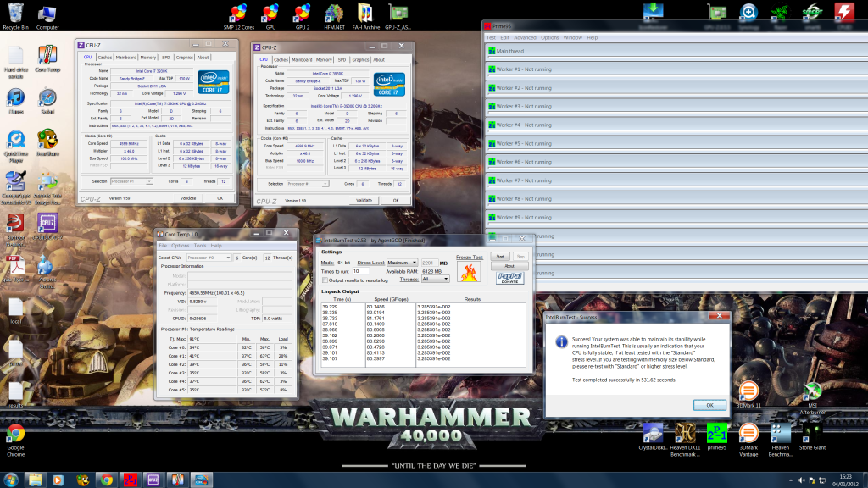Screen dimensions: 868x488
Task: Open the Recycle Bin desktop icon
Action: [x=15, y=12]
